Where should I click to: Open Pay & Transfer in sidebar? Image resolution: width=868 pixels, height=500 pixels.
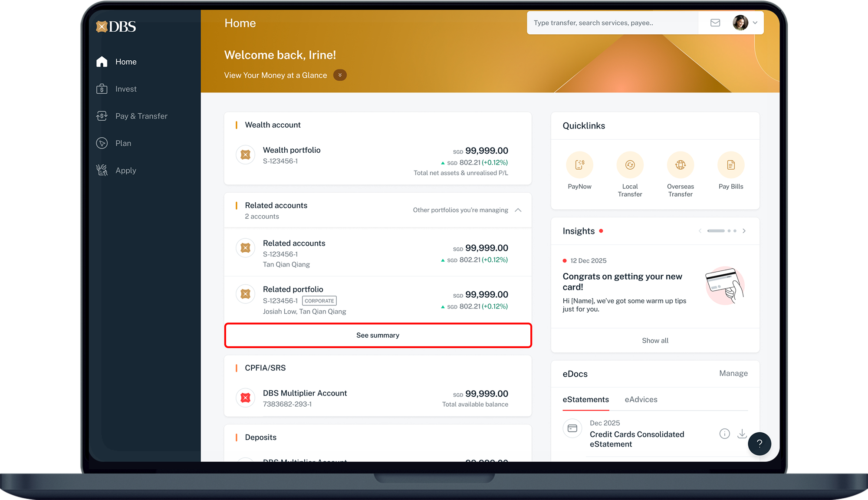[x=141, y=116]
